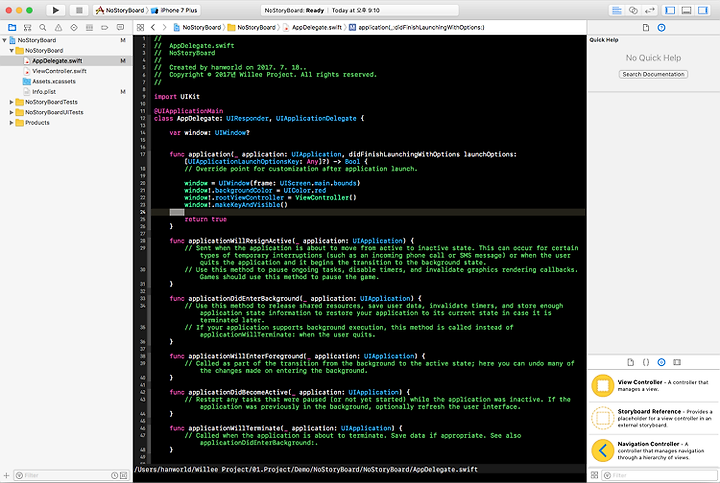This screenshot has width=720, height=483.
Task: Go forward in editor history
Action: pyautogui.click(x=164, y=28)
